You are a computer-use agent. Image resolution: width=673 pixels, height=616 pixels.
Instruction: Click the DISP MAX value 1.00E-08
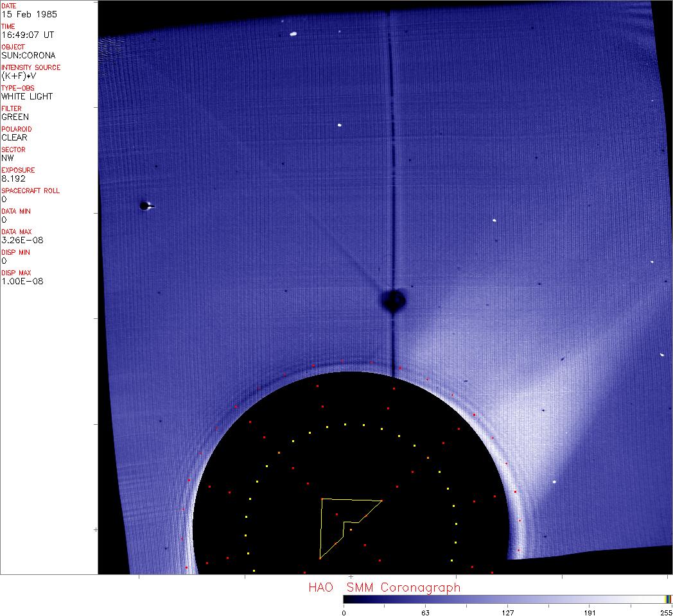pos(19,281)
